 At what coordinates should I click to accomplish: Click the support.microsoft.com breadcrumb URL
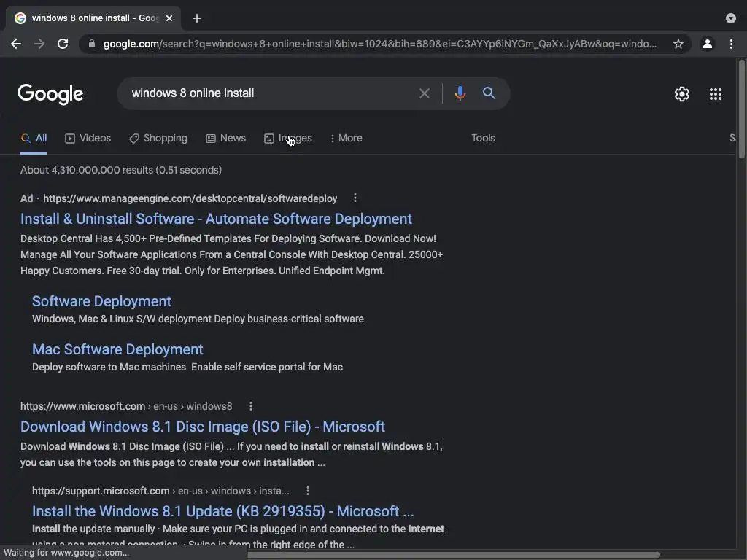pyautogui.click(x=160, y=491)
